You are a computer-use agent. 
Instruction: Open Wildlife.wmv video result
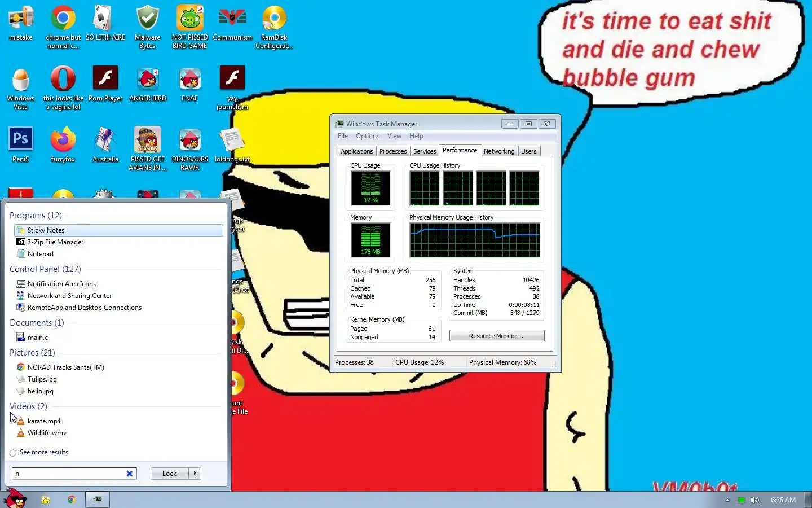pos(118,433)
